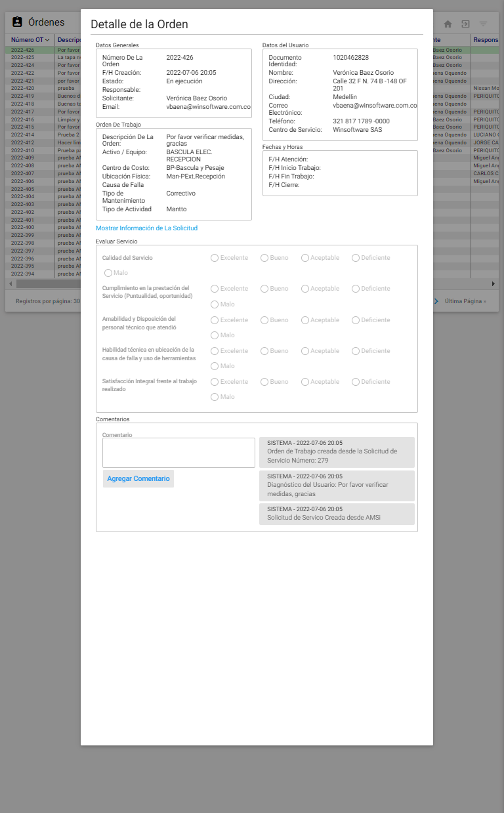Rate Cumplimiento en la prestación as Bueno
Viewport: 504px width, 813px height.
coord(264,289)
